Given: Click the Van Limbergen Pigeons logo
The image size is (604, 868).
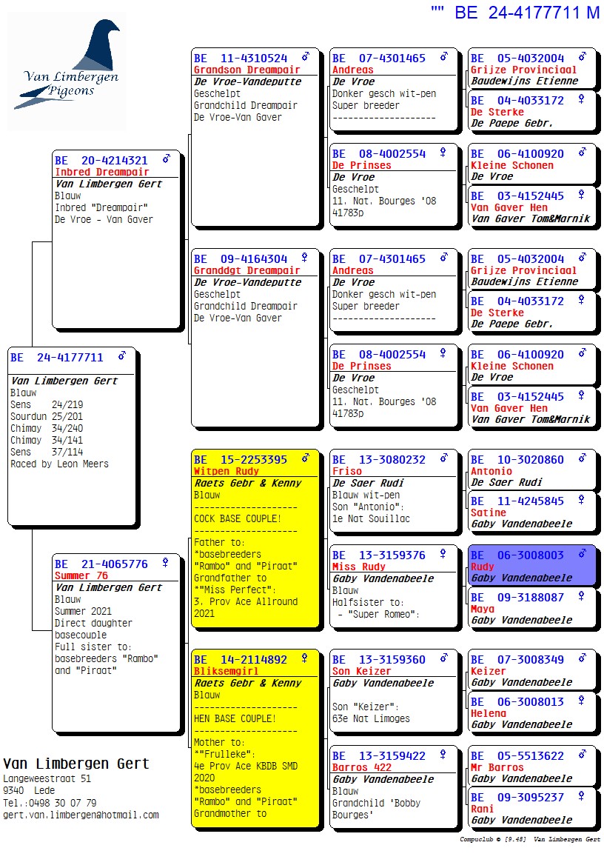Looking at the screenshot, I should click(67, 70).
